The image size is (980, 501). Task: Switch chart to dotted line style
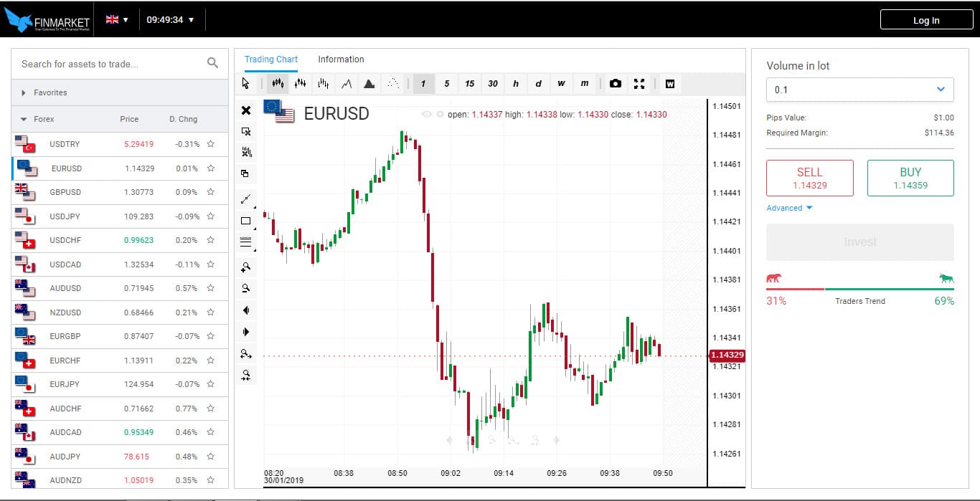[x=392, y=84]
